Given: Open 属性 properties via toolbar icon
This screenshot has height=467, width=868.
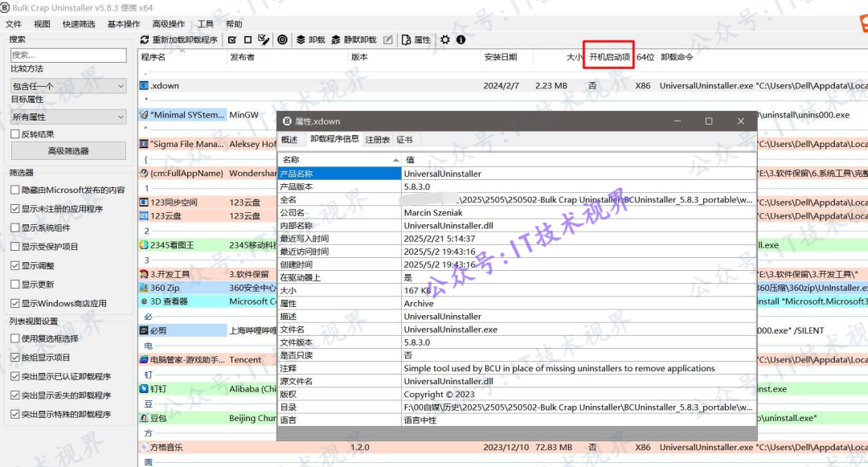Looking at the screenshot, I should 407,40.
